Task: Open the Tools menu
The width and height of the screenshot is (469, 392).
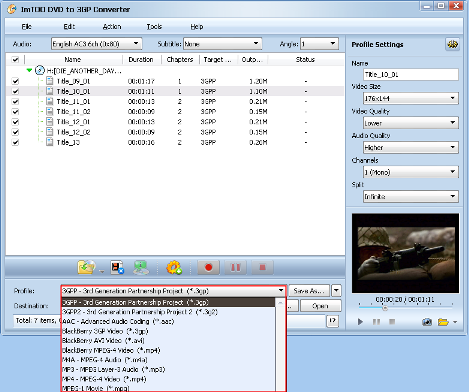Action: [154, 26]
